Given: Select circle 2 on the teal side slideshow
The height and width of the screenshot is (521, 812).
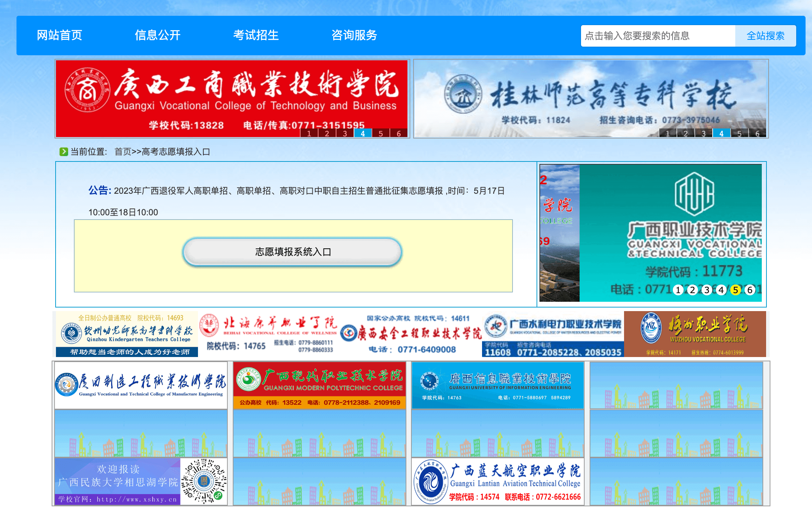Looking at the screenshot, I should click(693, 290).
